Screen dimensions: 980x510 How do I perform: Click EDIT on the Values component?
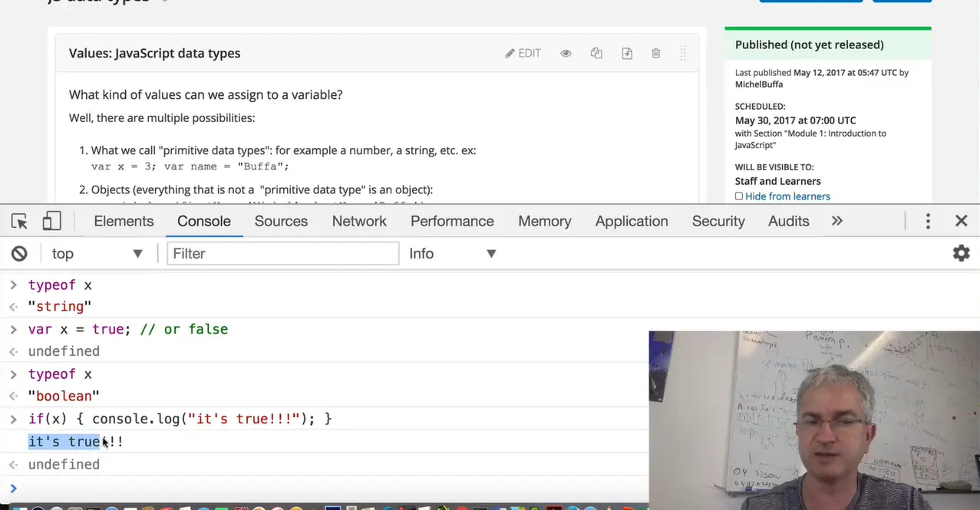523,53
